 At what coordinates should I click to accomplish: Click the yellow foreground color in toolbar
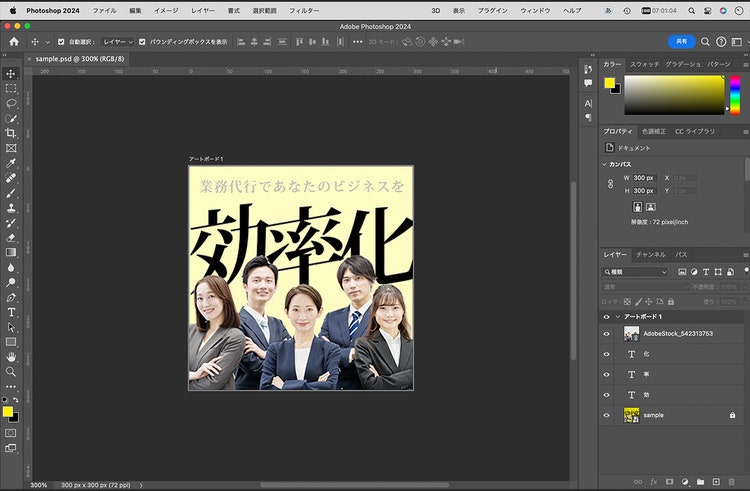pyautogui.click(x=7, y=411)
